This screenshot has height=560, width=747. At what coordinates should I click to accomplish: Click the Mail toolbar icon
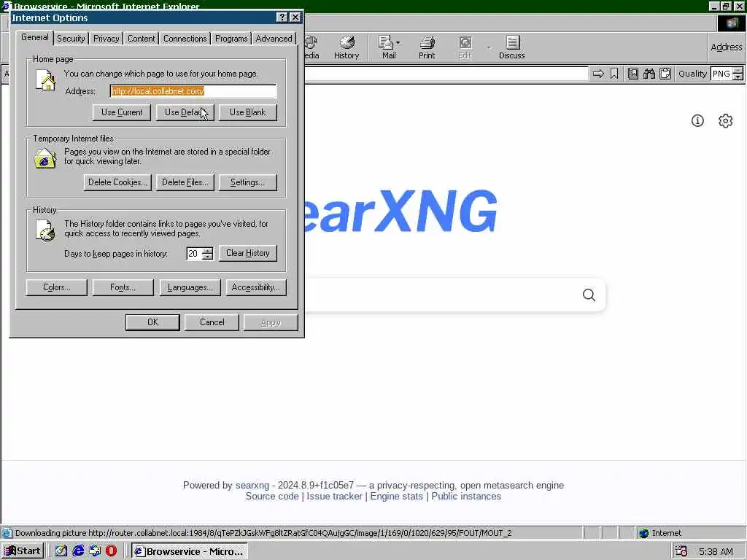[388, 47]
